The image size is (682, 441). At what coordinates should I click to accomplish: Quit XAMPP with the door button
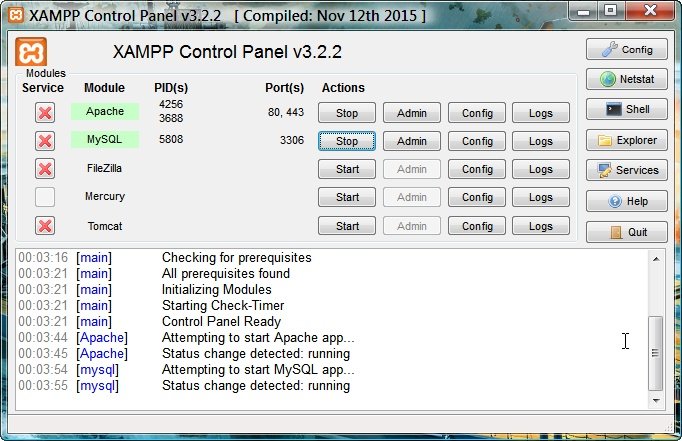click(x=626, y=232)
